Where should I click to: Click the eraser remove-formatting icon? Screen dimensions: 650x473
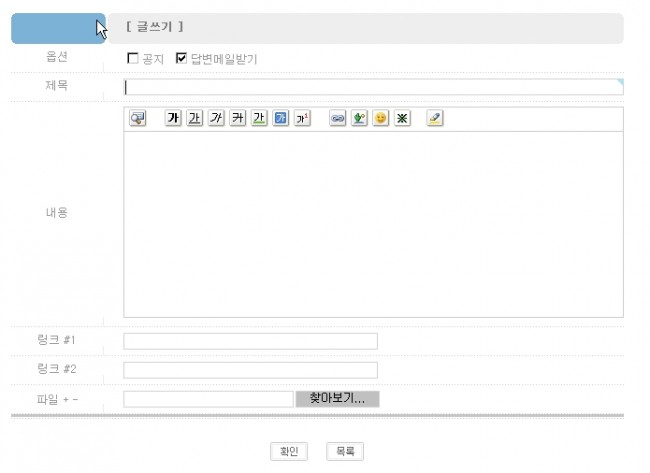click(x=435, y=118)
